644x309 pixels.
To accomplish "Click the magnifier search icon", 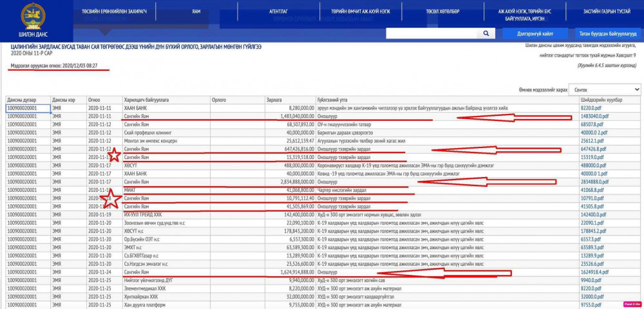I will point(486,33).
